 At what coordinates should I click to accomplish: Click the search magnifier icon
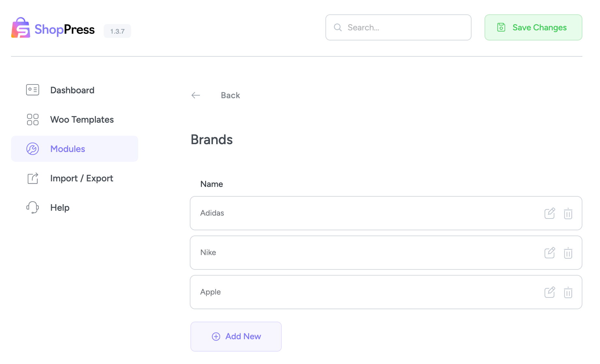point(337,27)
